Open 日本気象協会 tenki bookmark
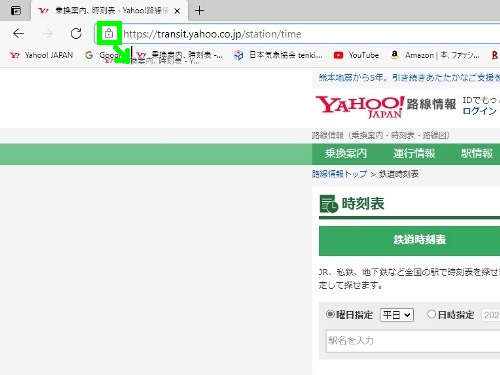 point(278,55)
